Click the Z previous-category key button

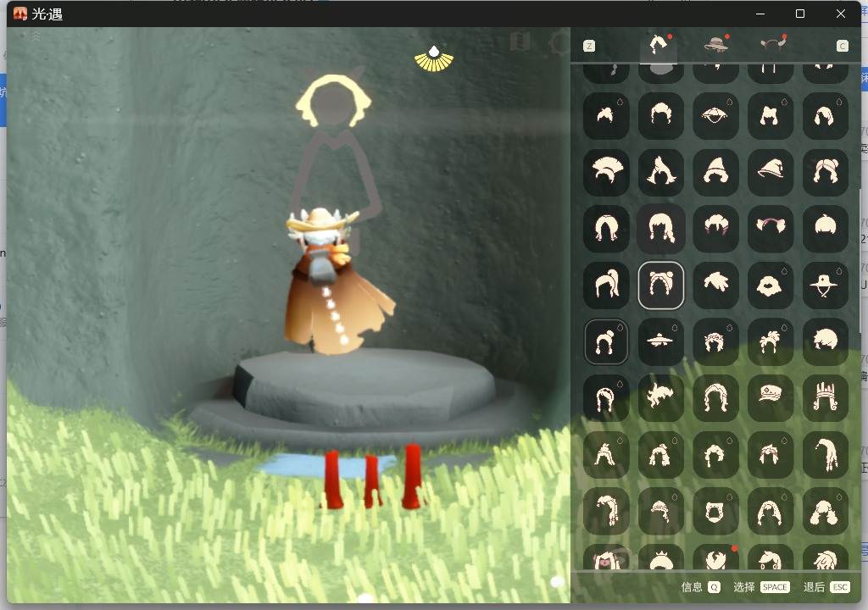click(589, 46)
